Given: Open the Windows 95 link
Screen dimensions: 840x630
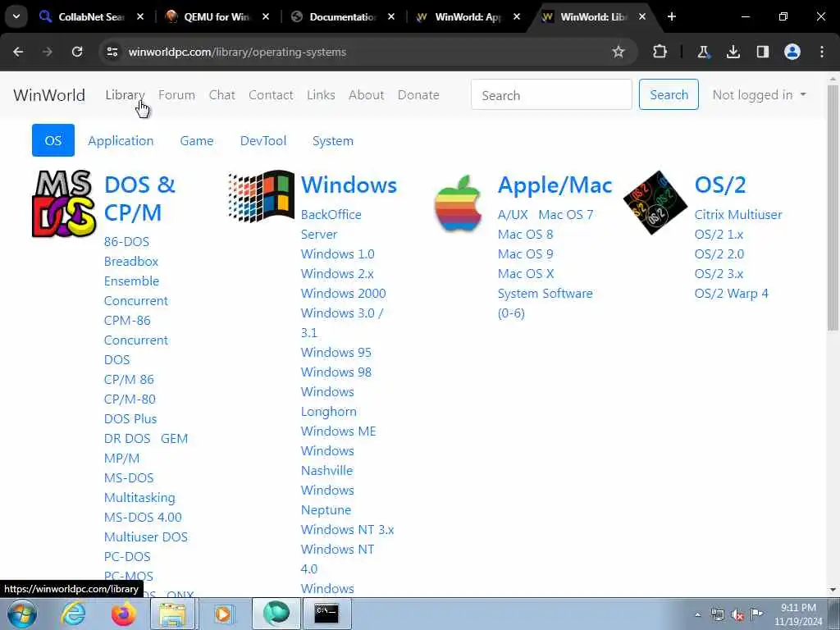Looking at the screenshot, I should point(336,352).
